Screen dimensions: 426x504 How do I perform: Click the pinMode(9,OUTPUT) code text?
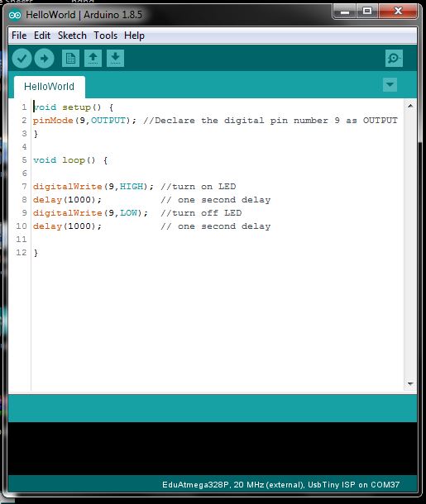[x=84, y=121]
